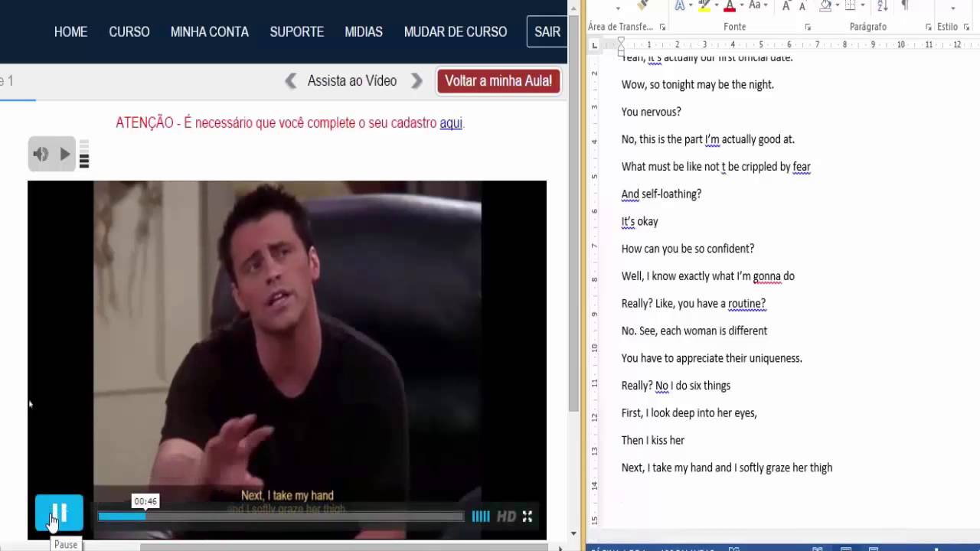Toggle HD quality in the video player

pos(506,517)
